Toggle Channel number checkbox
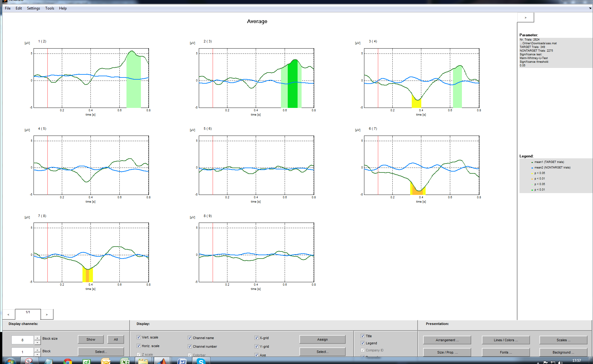Image resolution: width=593 pixels, height=364 pixels. [x=190, y=346]
